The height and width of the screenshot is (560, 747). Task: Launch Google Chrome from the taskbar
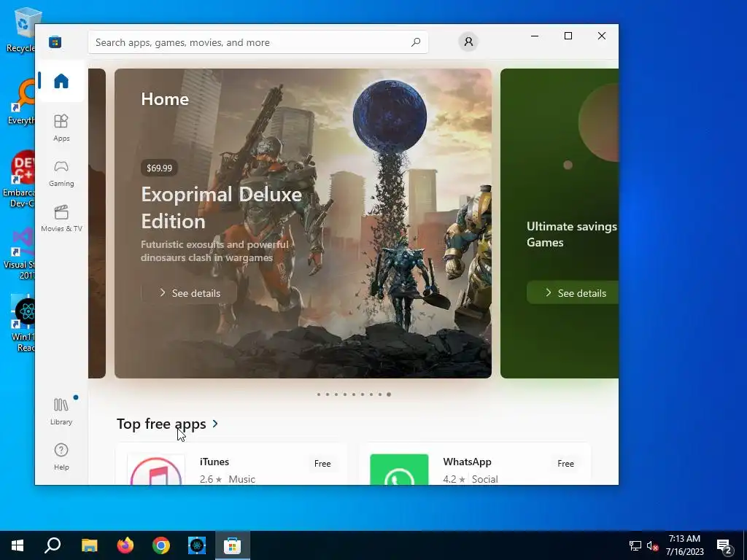point(161,545)
